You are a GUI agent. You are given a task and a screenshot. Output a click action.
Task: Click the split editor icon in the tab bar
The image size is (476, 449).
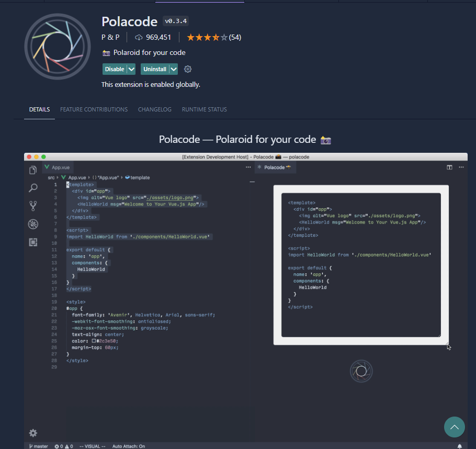(449, 166)
